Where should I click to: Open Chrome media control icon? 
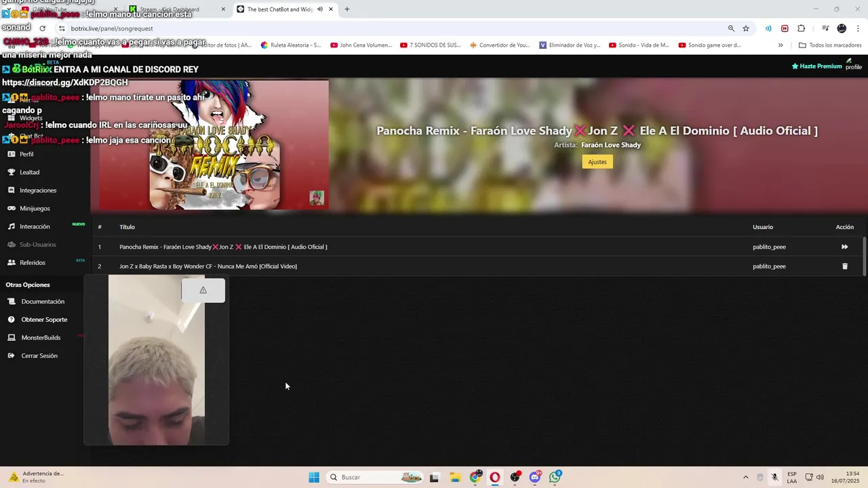825,28
